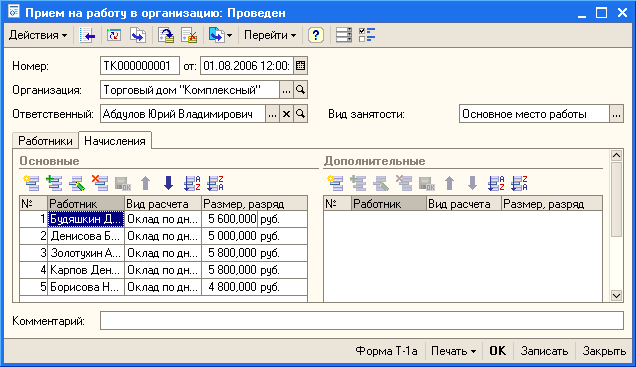Screen dimensions: 636x367
Task: Edit row pencil icon in Основные
Action: [x=77, y=183]
